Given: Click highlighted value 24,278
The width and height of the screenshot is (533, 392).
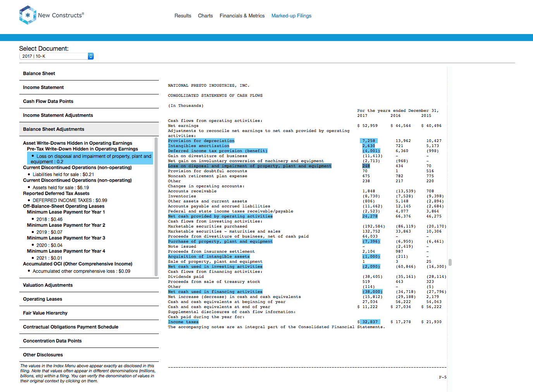Looking at the screenshot, I should coord(370,216).
